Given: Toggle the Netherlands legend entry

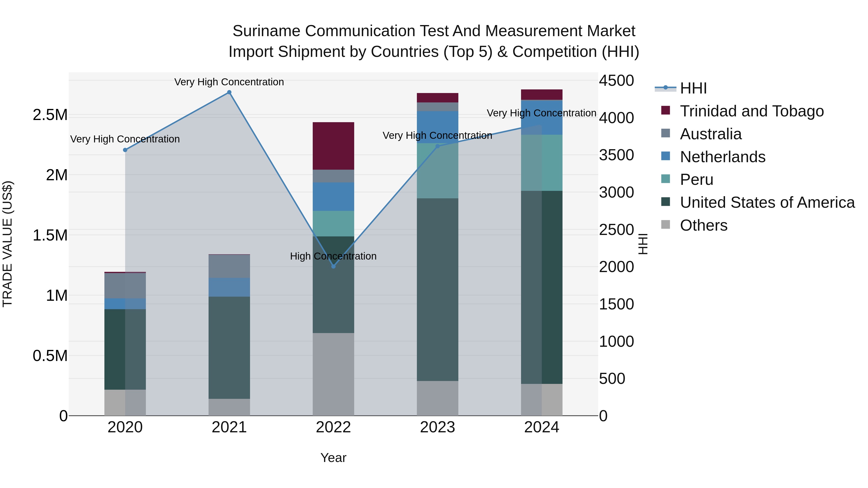Looking at the screenshot, I should coord(713,157).
